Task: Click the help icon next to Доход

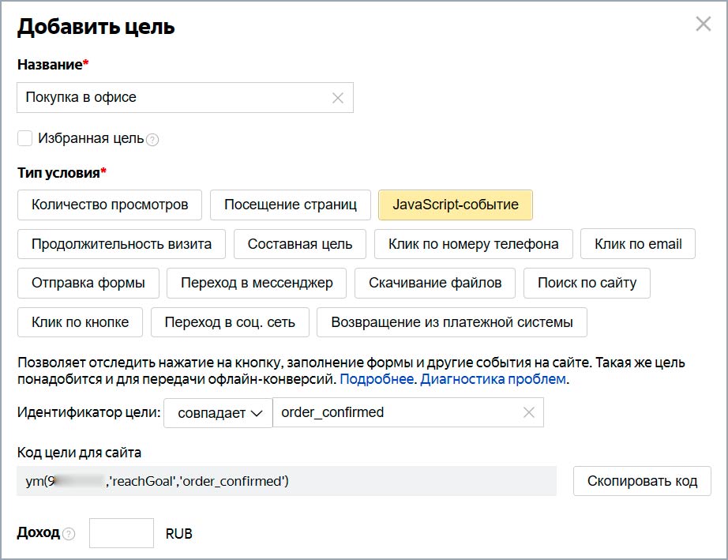Action: pos(69,534)
